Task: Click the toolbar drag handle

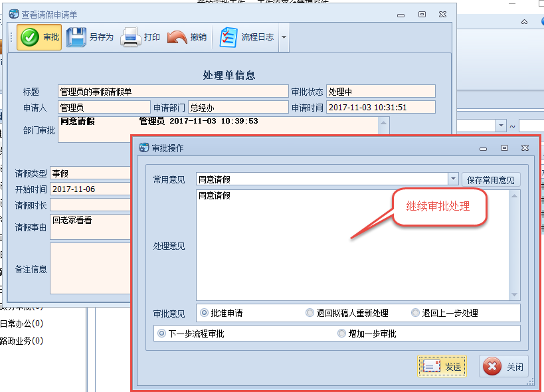Action: pyautogui.click(x=11, y=37)
